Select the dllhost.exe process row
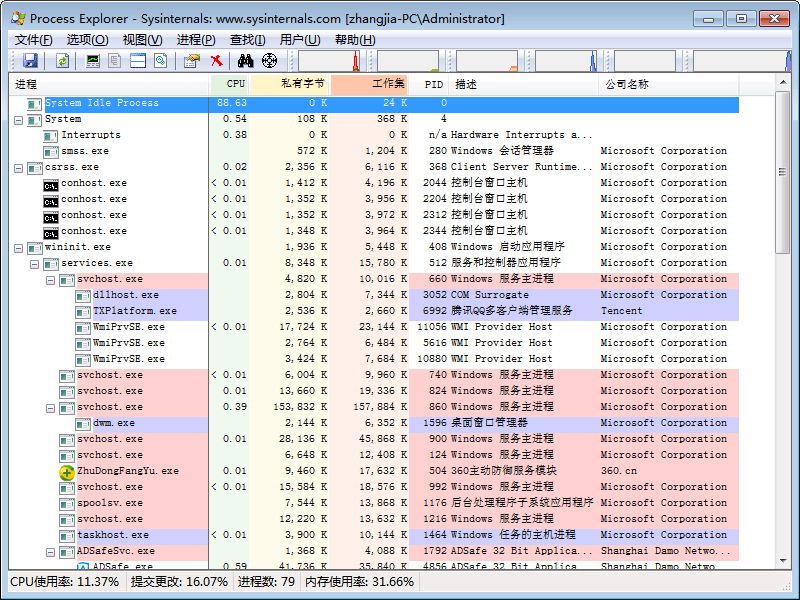 coord(374,295)
